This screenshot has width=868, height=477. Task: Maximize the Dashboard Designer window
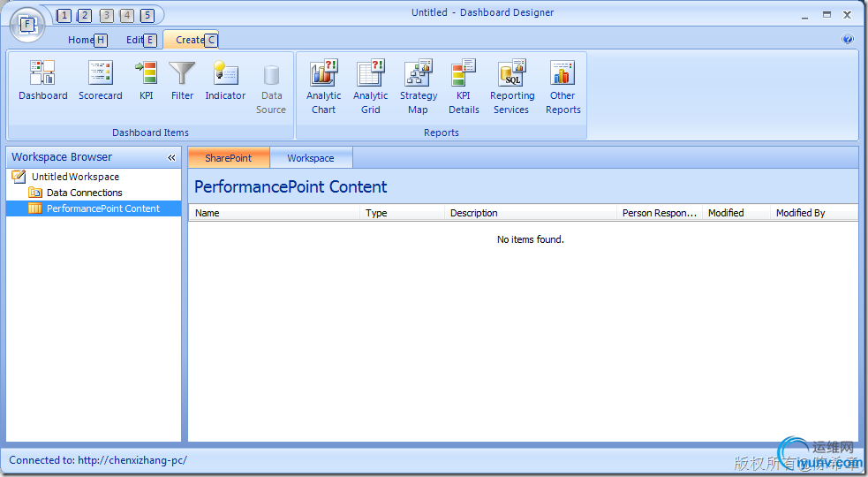826,15
